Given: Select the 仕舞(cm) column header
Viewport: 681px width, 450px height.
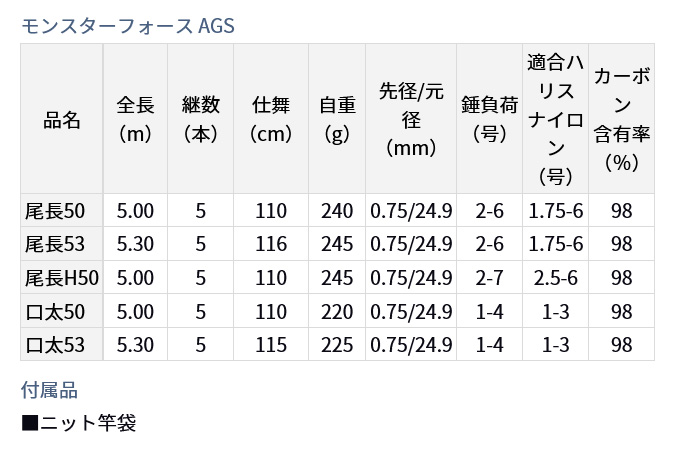Looking at the screenshot, I should click(271, 119).
